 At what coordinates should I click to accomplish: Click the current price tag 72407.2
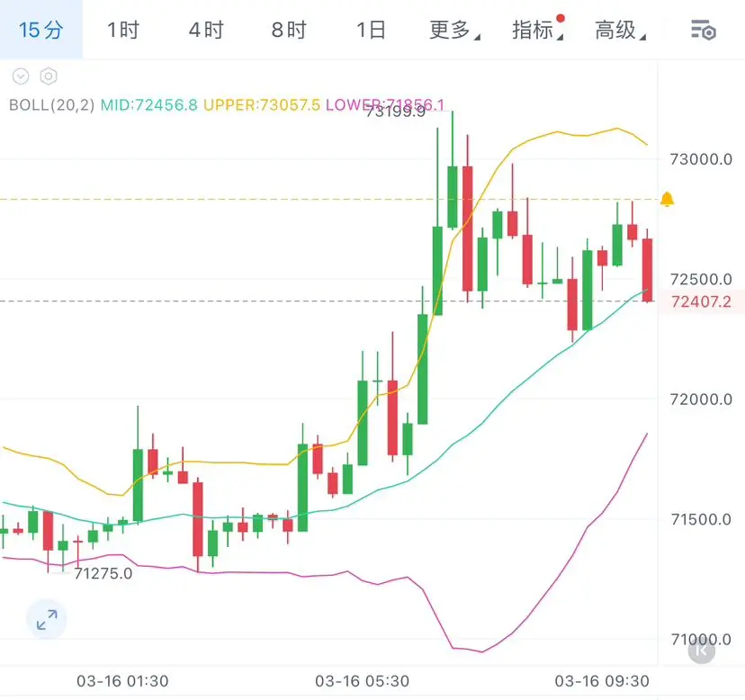click(701, 301)
